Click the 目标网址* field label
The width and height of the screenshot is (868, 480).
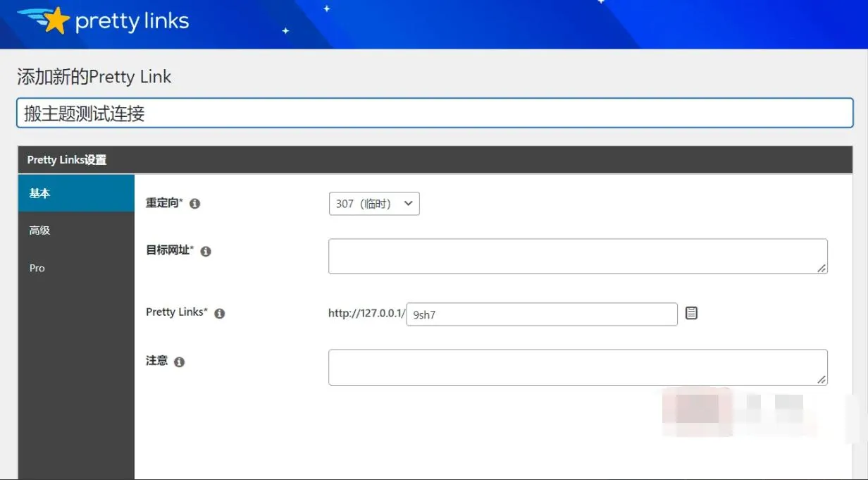[x=170, y=250]
